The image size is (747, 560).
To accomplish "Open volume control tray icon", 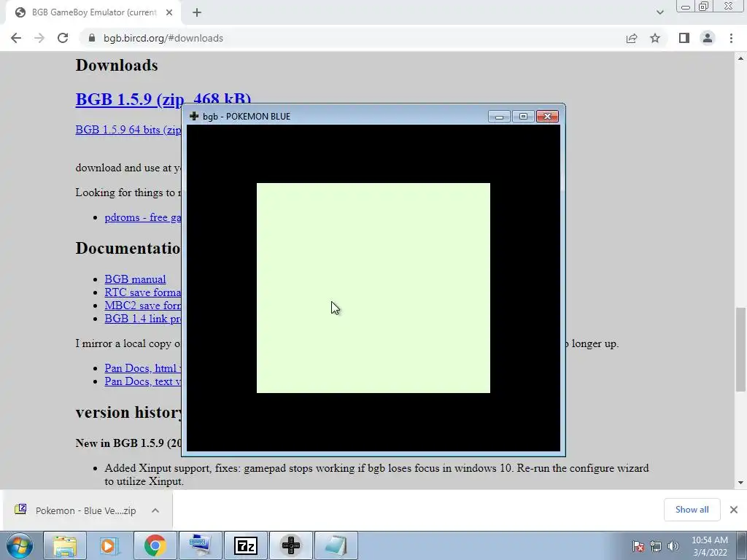I will tap(673, 546).
